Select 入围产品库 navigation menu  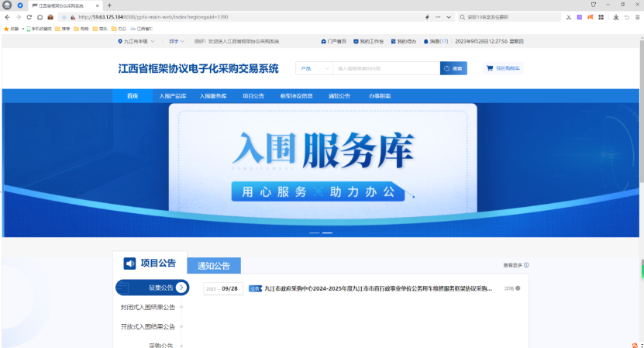click(173, 96)
